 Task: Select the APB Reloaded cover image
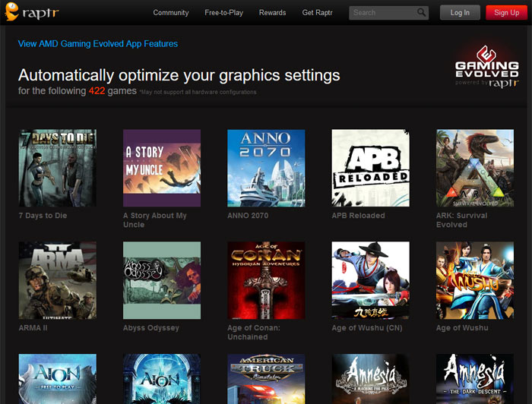tap(371, 168)
